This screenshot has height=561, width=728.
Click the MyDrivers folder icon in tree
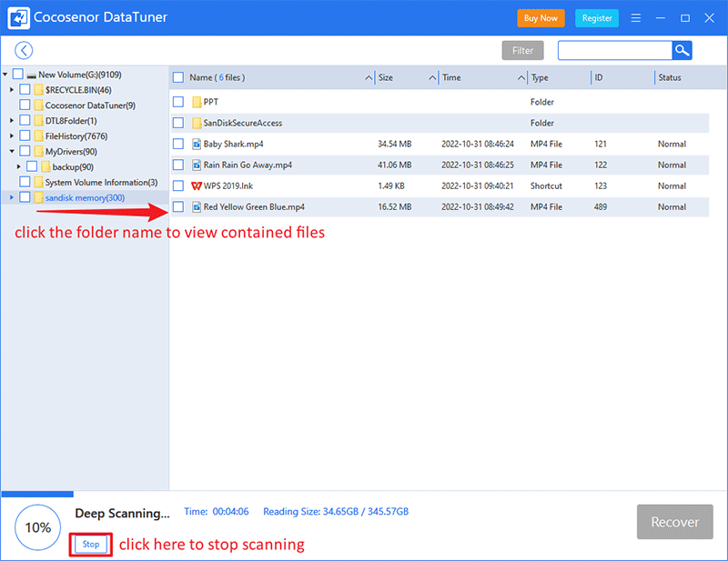[x=38, y=151]
